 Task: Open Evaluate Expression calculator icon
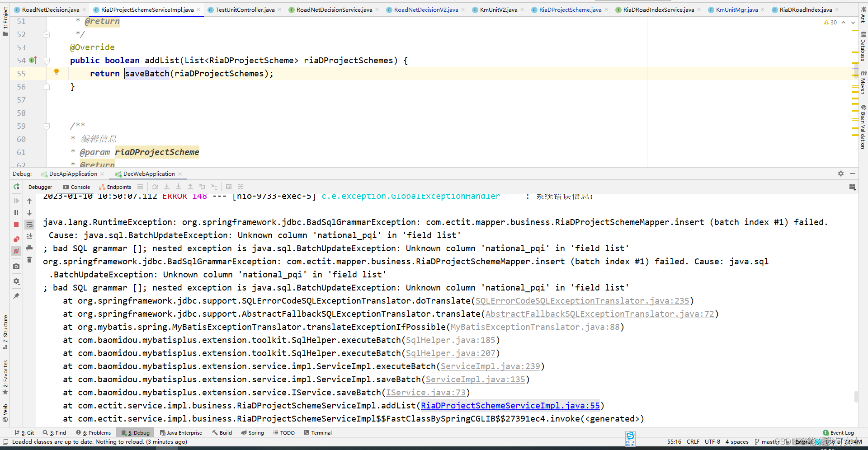pos(229,187)
